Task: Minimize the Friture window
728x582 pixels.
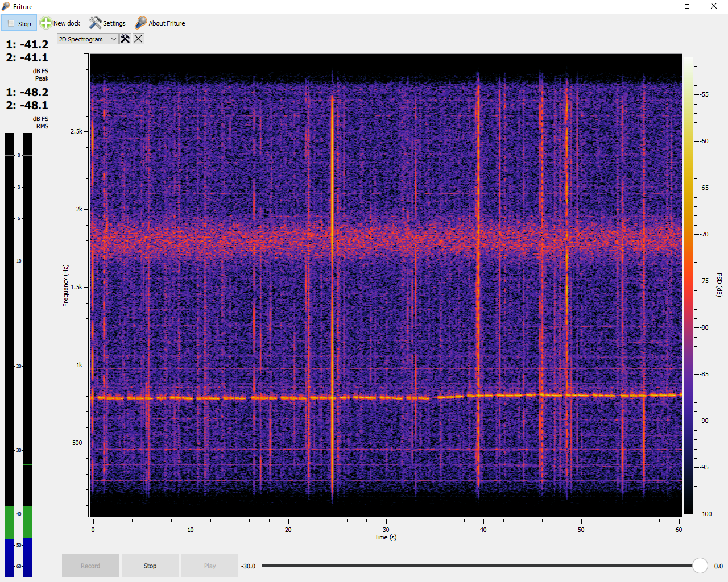Action: (662, 6)
